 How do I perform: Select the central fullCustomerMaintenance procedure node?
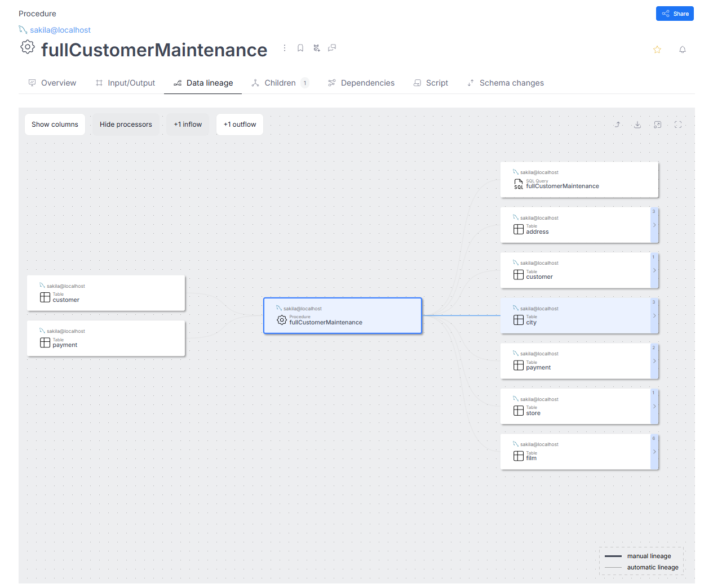pos(343,316)
